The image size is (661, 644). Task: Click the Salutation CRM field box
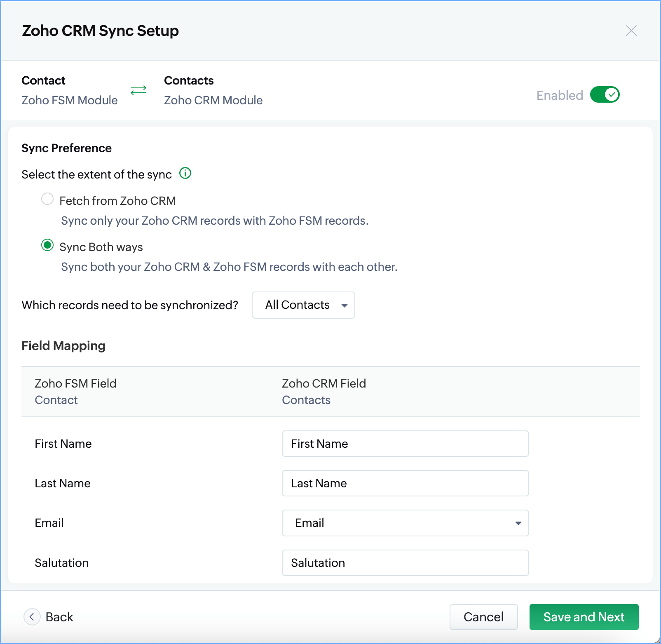[x=405, y=563]
